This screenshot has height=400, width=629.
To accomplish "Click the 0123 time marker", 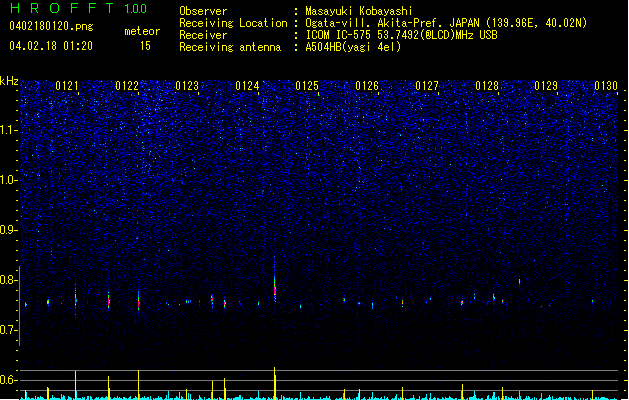I will [x=187, y=86].
